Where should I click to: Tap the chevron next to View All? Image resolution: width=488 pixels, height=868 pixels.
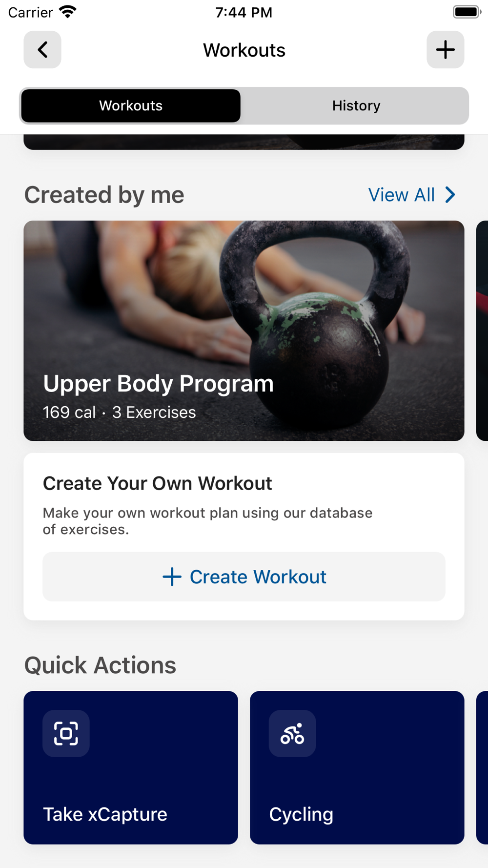450,195
